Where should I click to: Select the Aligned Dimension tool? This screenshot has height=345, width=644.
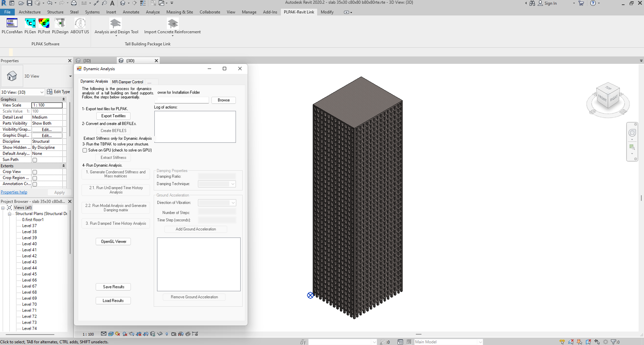pyautogui.click(x=96, y=3)
